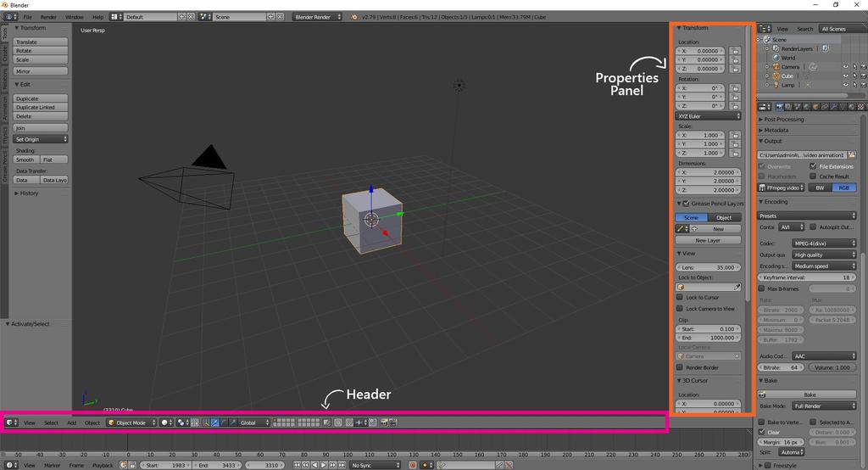Open the Object properties cube tab icon
The width and height of the screenshot is (868, 470).
pyautogui.click(x=815, y=106)
